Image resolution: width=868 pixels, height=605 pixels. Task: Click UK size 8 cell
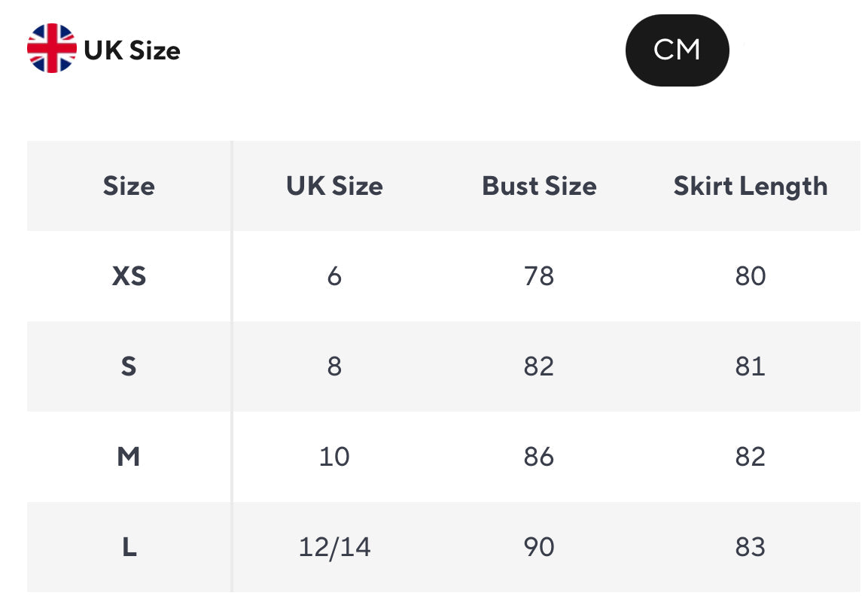pos(334,366)
